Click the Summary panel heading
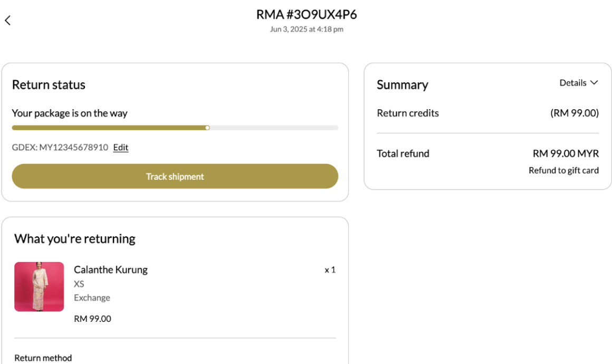Image resolution: width=612 pixels, height=364 pixels. 403,85
